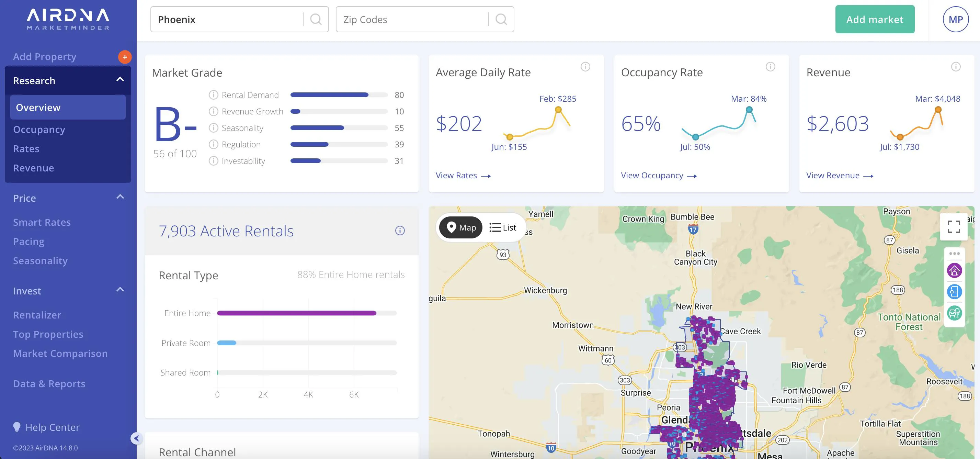This screenshot has height=459, width=980.
Task: Click the purple home map layer icon
Action: (x=954, y=271)
